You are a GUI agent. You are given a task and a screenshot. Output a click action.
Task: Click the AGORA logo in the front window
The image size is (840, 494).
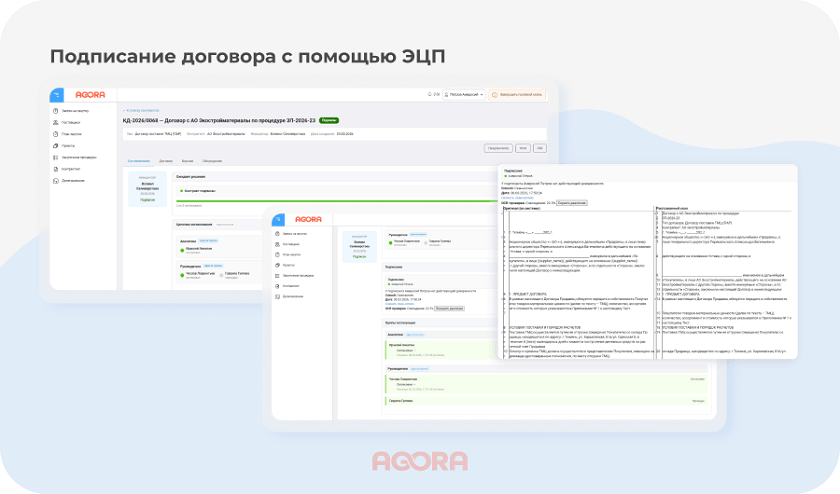(x=308, y=220)
